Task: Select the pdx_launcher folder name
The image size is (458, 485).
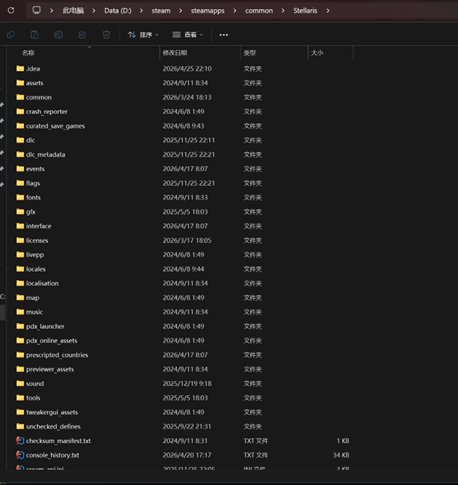Action: 45,326
